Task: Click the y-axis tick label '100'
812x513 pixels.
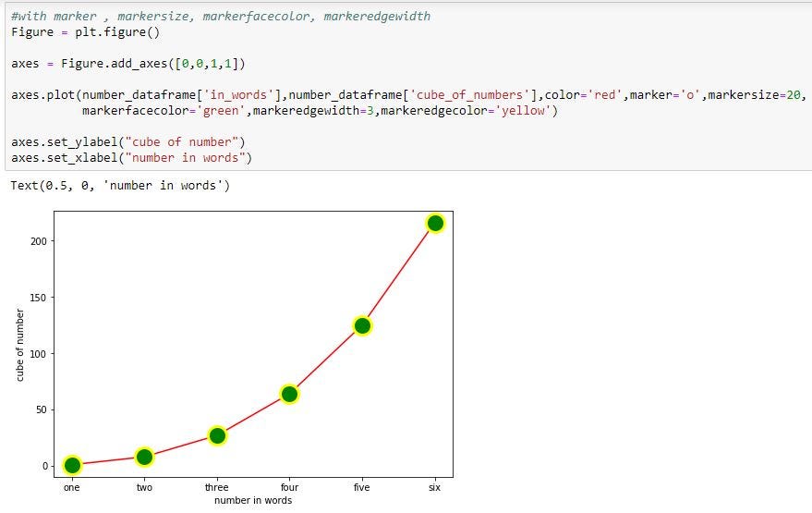Action: (39, 353)
